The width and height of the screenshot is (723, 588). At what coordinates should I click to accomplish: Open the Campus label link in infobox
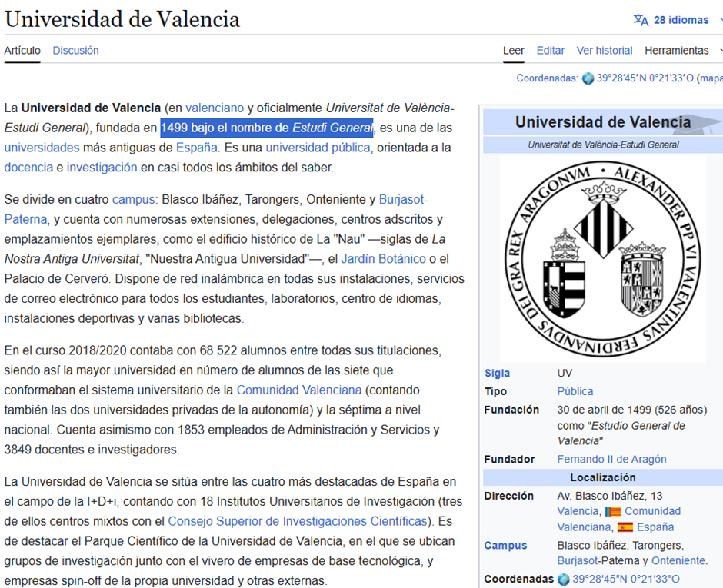505,546
